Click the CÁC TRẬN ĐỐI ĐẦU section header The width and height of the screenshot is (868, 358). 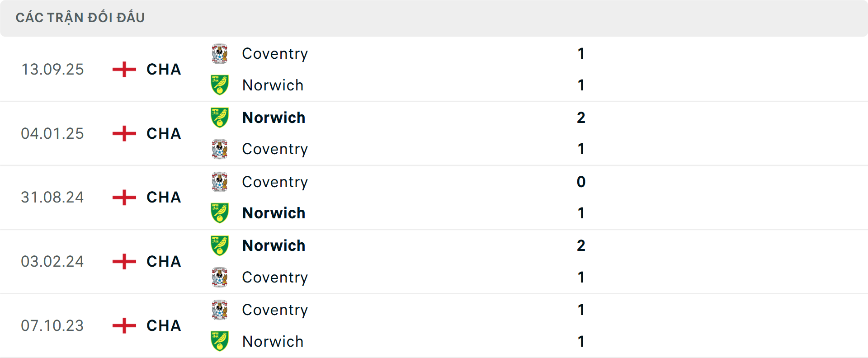click(x=80, y=17)
